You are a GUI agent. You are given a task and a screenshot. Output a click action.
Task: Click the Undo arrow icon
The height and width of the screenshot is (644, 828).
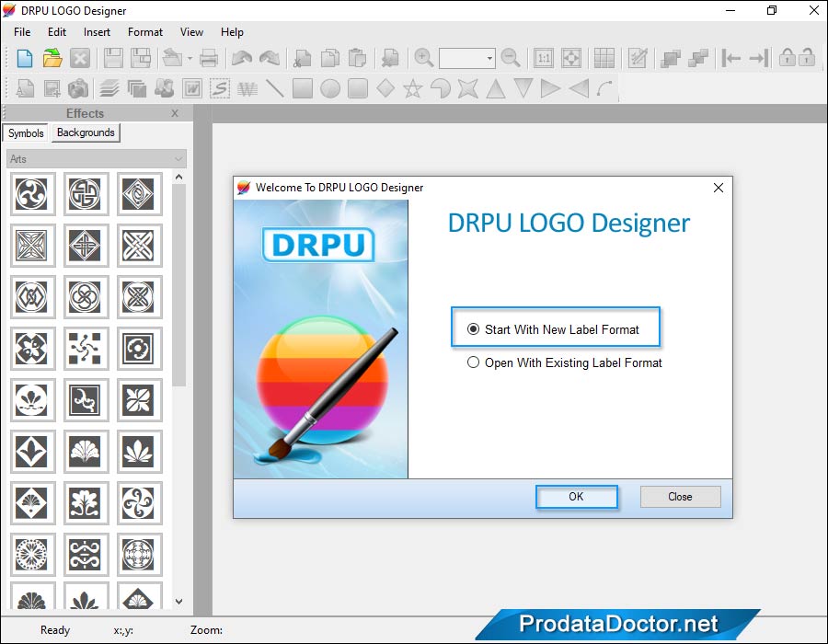pyautogui.click(x=242, y=58)
